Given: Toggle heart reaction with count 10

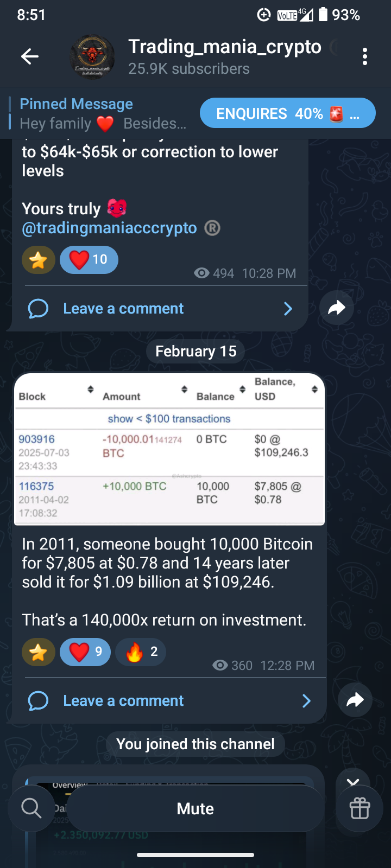Looking at the screenshot, I should click(89, 260).
